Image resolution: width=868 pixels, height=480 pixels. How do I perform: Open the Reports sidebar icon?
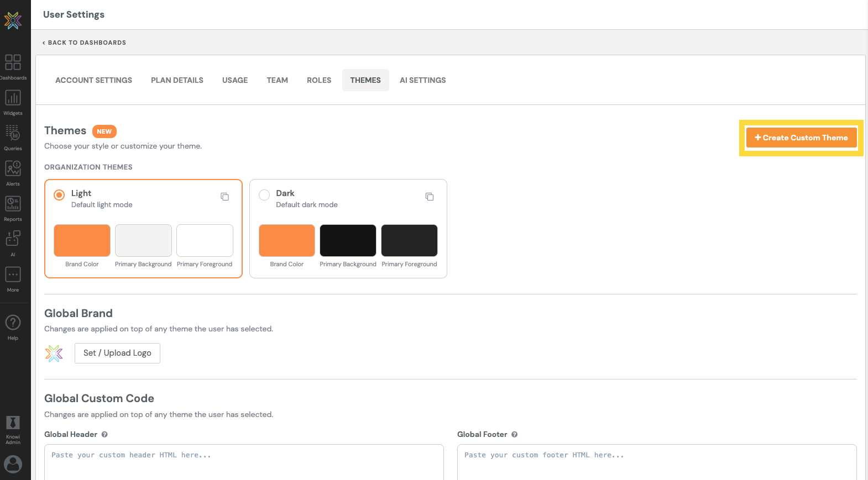pos(13,204)
